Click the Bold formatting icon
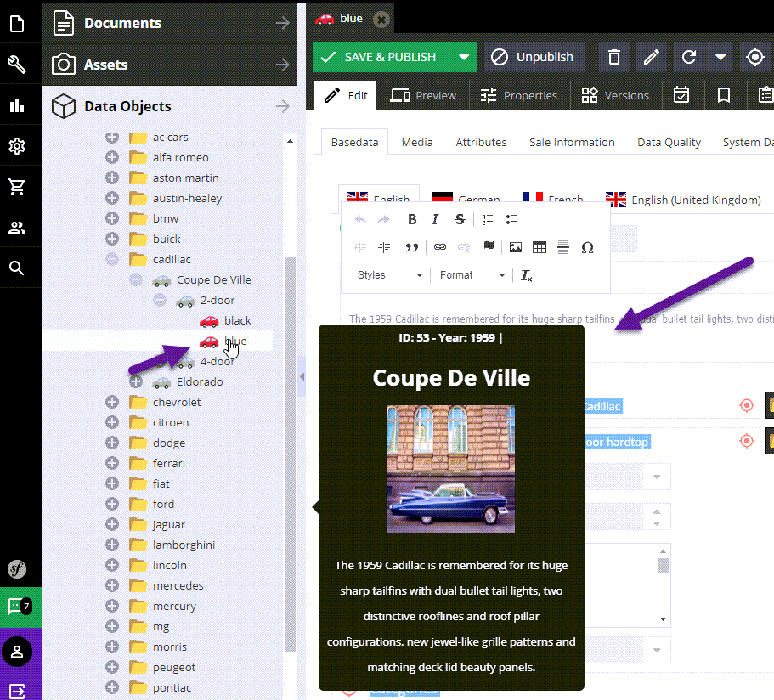Viewport: 774px width, 700px height. pyautogui.click(x=412, y=219)
